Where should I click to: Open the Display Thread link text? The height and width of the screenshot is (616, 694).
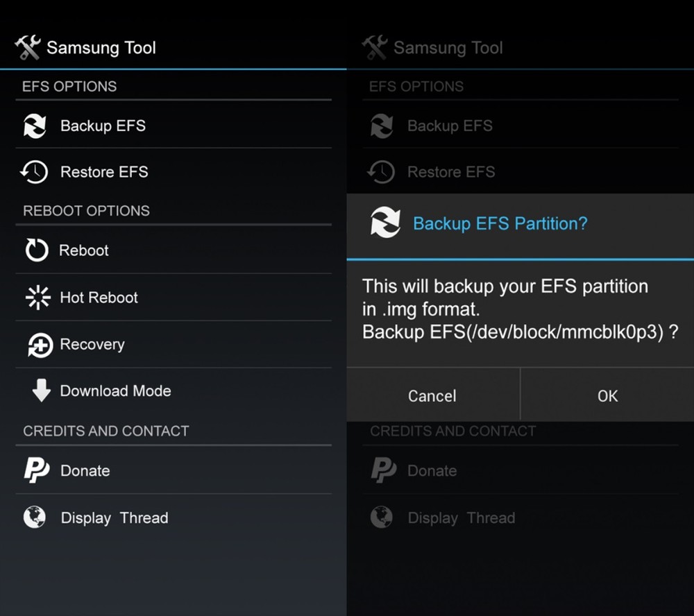point(115,517)
